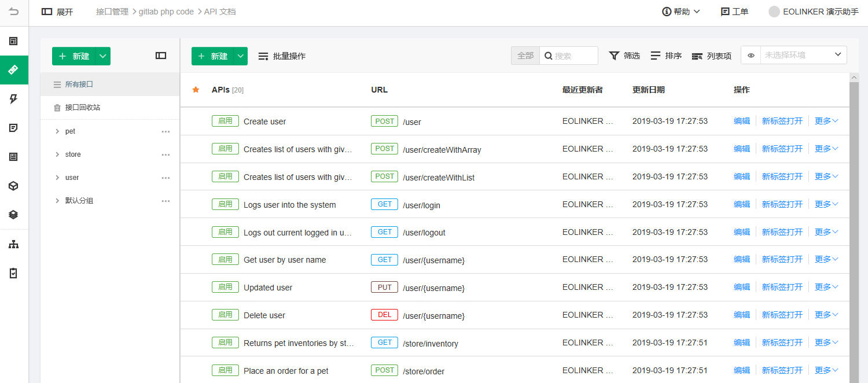This screenshot has width=868, height=383.
Task: Open the dropdown arrow beside group panel 新建
Action: (x=103, y=56)
